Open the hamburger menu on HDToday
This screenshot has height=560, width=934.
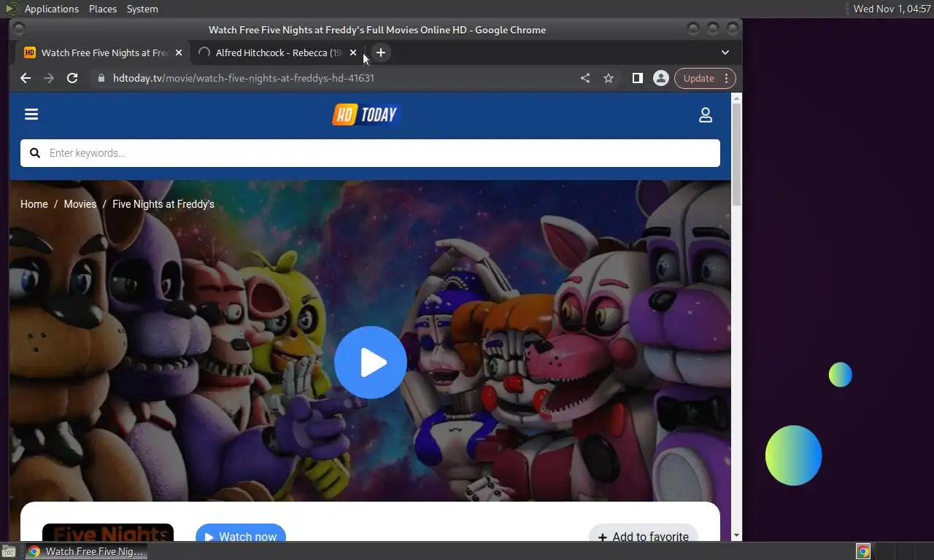coord(31,114)
